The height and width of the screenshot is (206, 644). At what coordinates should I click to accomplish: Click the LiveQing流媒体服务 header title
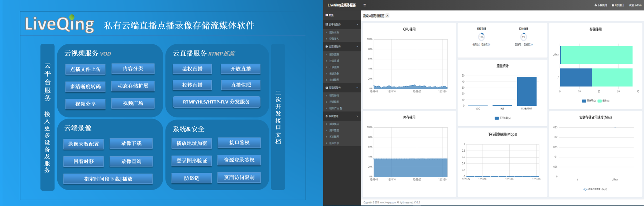coord(342,5)
